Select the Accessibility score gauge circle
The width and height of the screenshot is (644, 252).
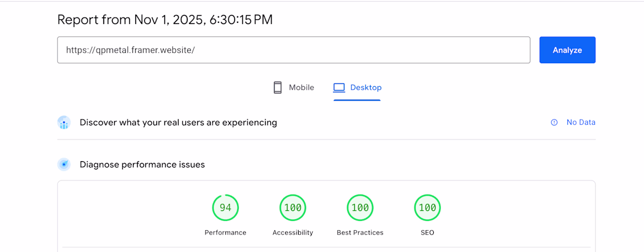tap(293, 207)
